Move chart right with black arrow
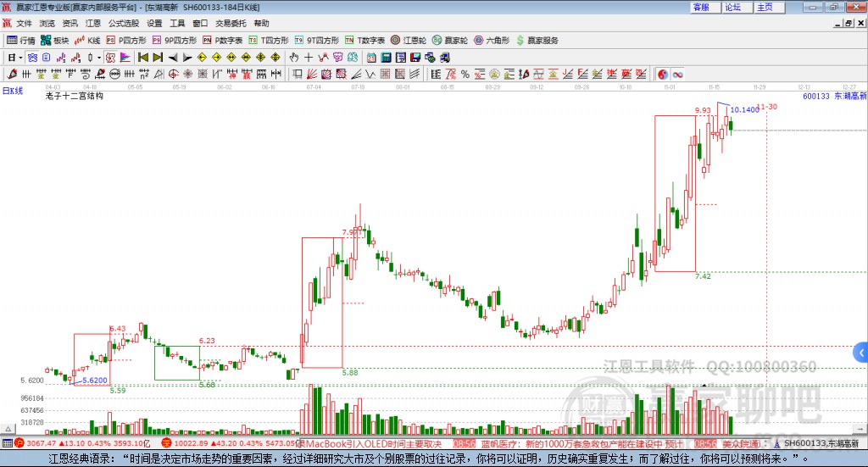This screenshot has height=467, width=868. click(187, 58)
